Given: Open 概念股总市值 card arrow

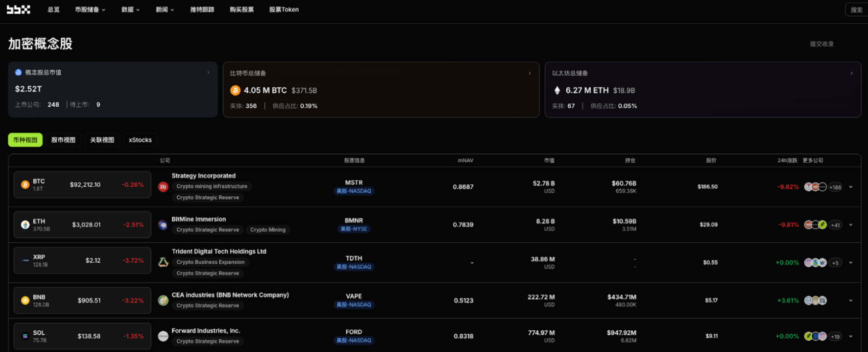Looking at the screenshot, I should tap(208, 72).
